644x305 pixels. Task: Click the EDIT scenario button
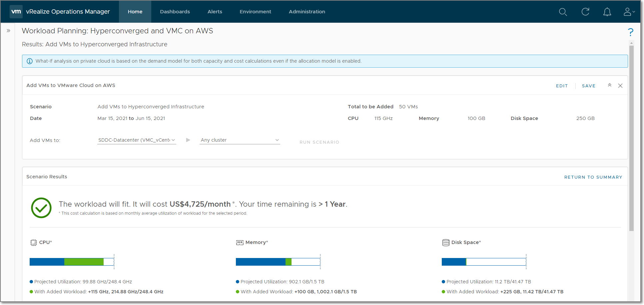coord(562,86)
